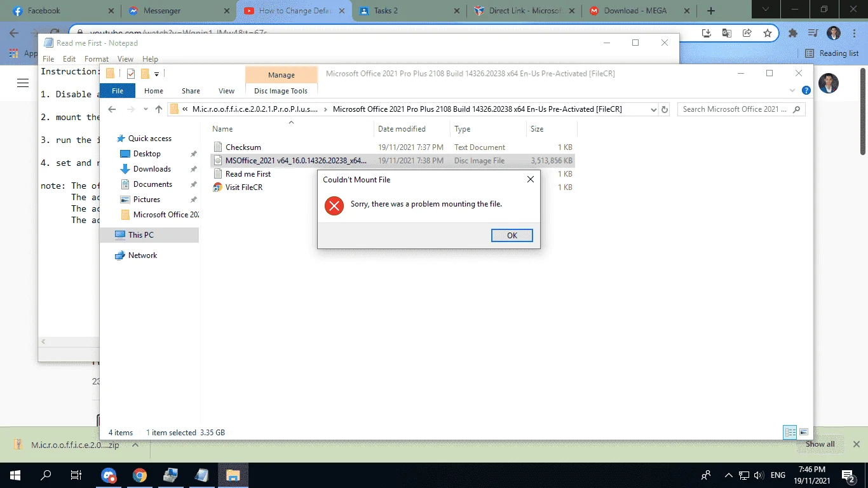Close the Couldn't Mount File dialog with X

click(x=531, y=179)
